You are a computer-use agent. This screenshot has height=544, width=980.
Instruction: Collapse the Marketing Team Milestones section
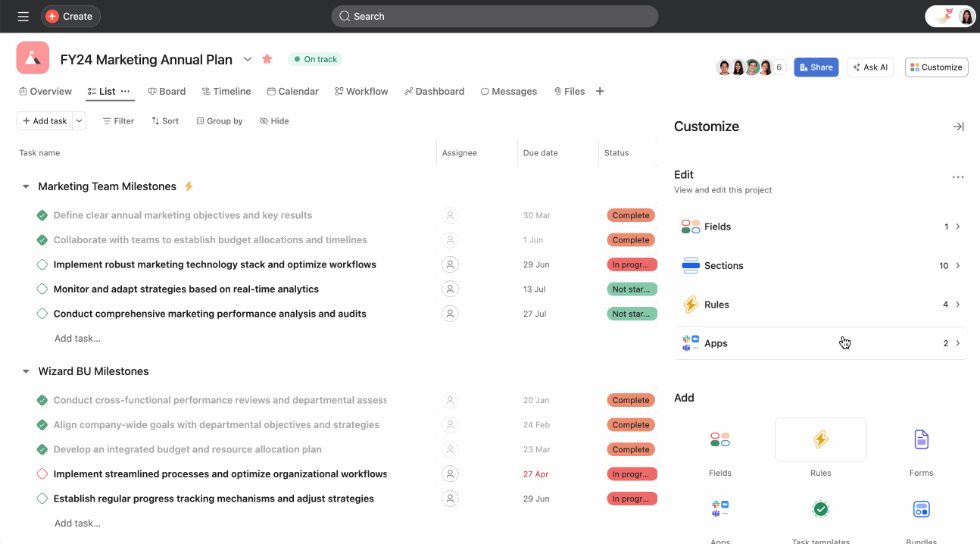[26, 186]
